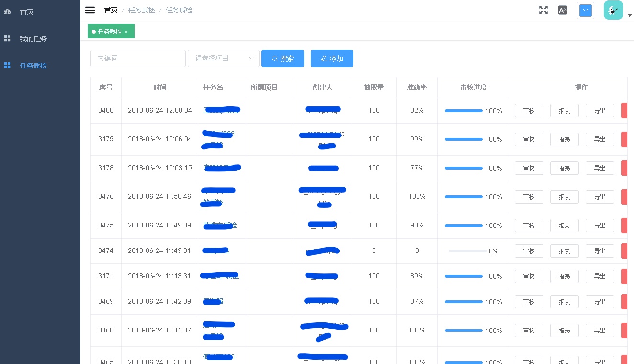Open 首页 via the breadcrumb link
Viewport: 634px width, 364px height.
(111, 10)
